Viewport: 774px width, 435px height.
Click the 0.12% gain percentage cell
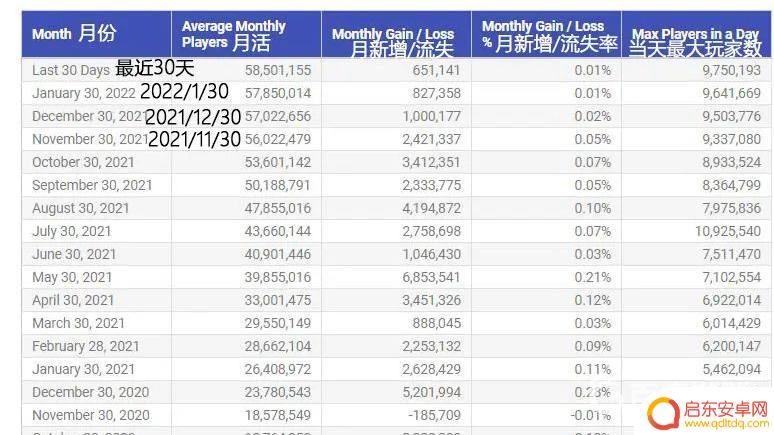593,300
